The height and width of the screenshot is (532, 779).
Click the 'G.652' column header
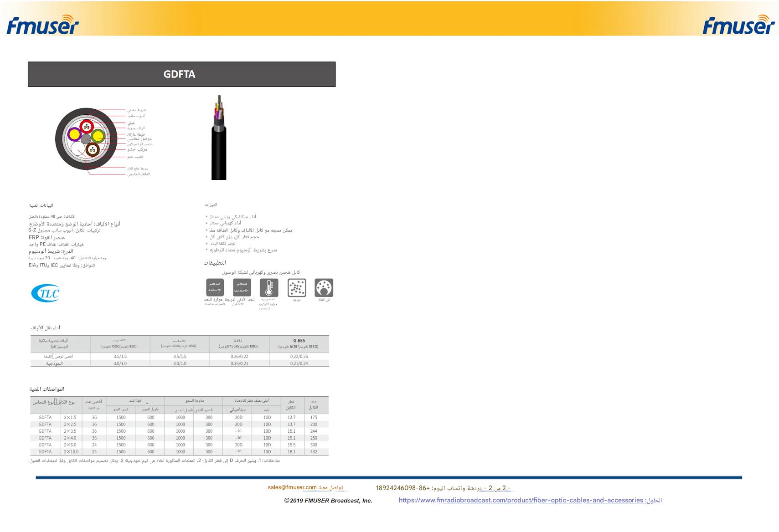pyautogui.click(x=238, y=341)
